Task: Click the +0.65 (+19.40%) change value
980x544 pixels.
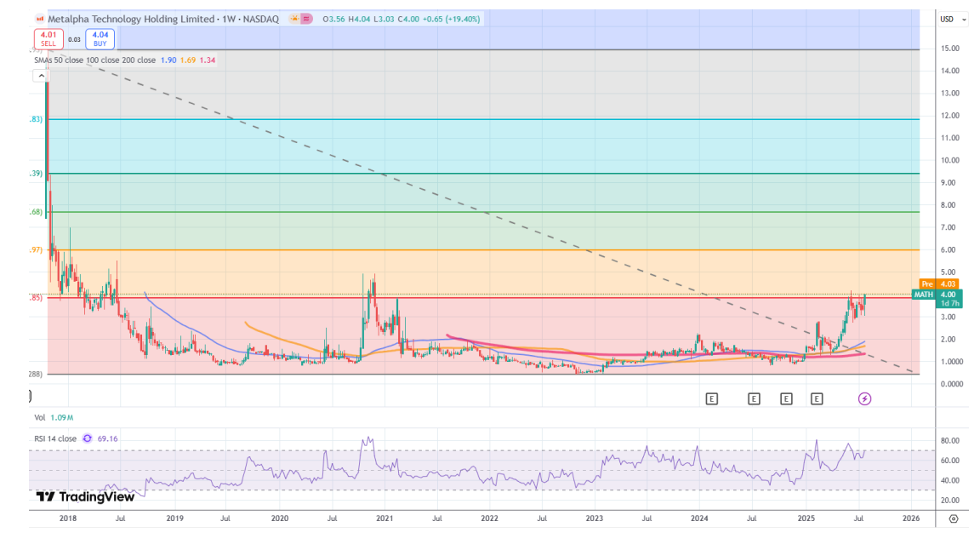Action: coord(451,20)
